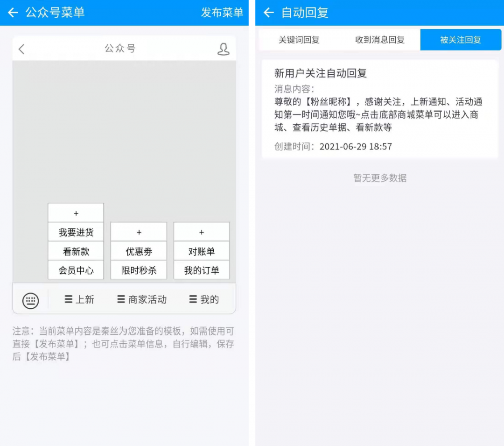Select the 会员中心 submenu item
This screenshot has width=504, height=446.
click(x=76, y=270)
